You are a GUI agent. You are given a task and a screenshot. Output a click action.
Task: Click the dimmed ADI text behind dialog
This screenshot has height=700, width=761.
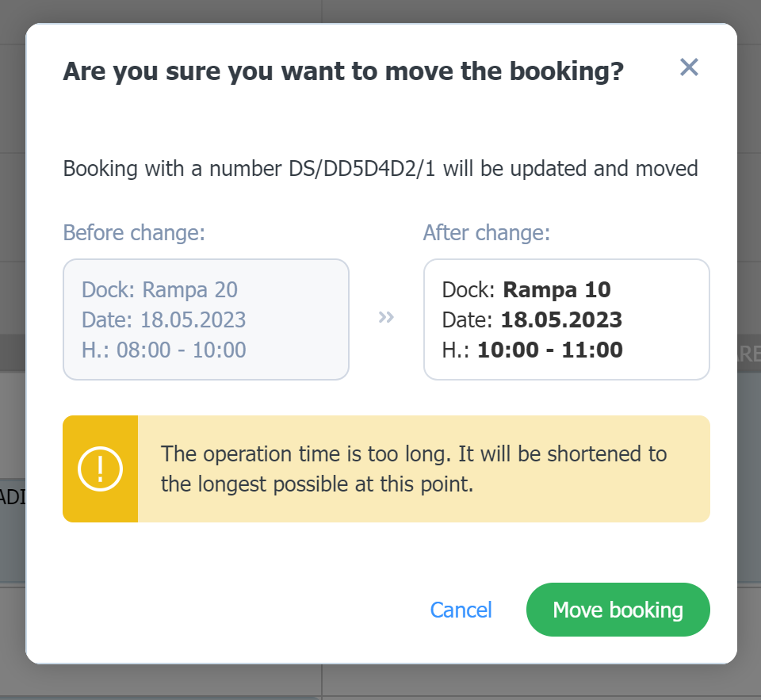click(13, 497)
